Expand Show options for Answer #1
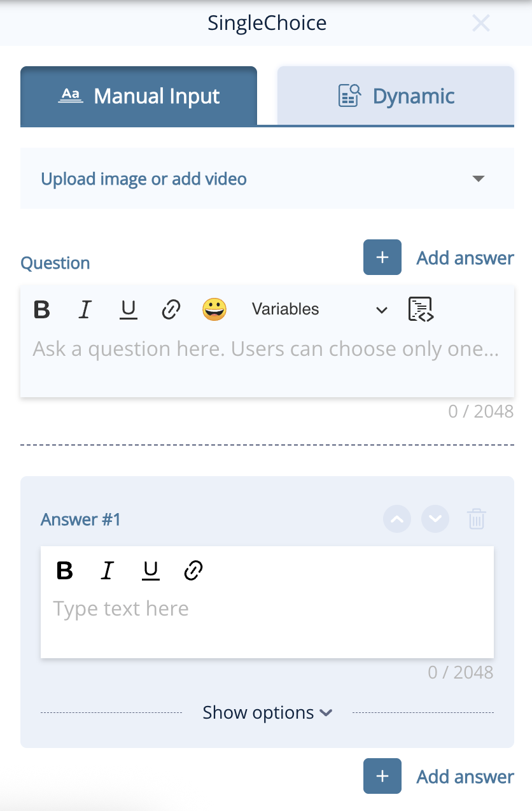Viewport: 532px width, 811px height. click(x=267, y=712)
